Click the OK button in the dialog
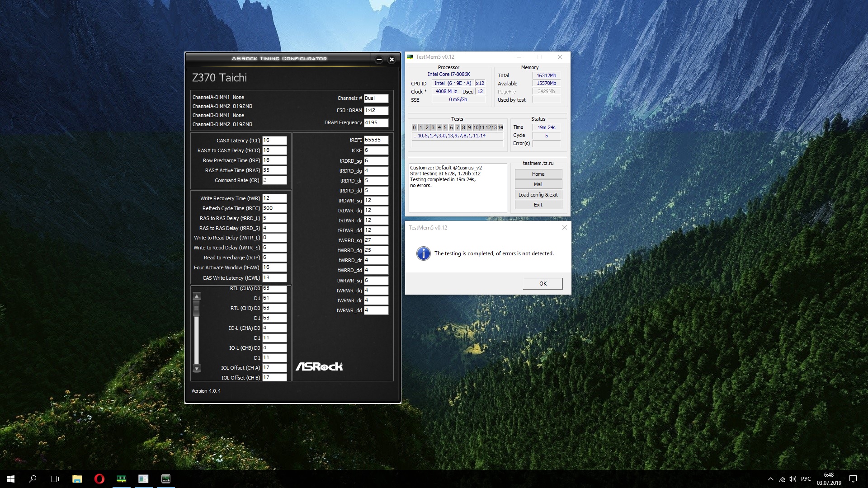This screenshot has width=868, height=488. pos(542,283)
